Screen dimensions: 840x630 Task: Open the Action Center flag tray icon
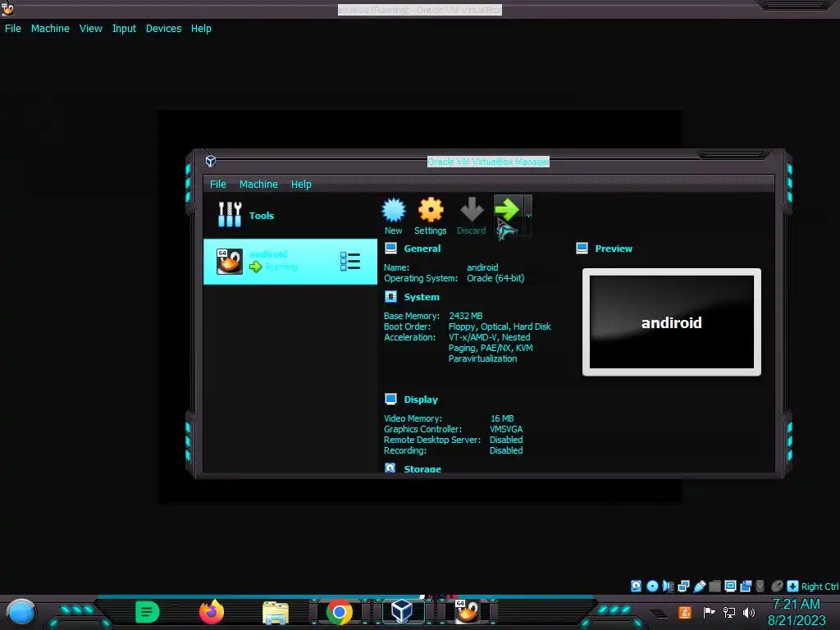click(x=709, y=612)
